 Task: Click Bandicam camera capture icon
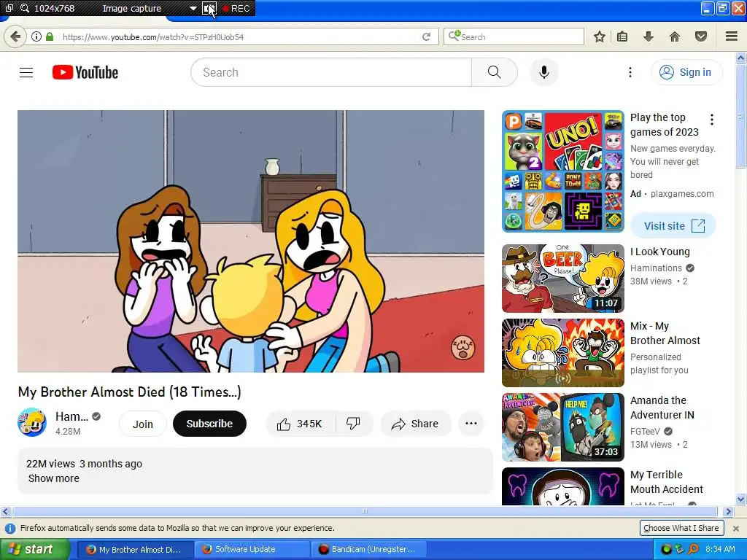pyautogui.click(x=209, y=8)
